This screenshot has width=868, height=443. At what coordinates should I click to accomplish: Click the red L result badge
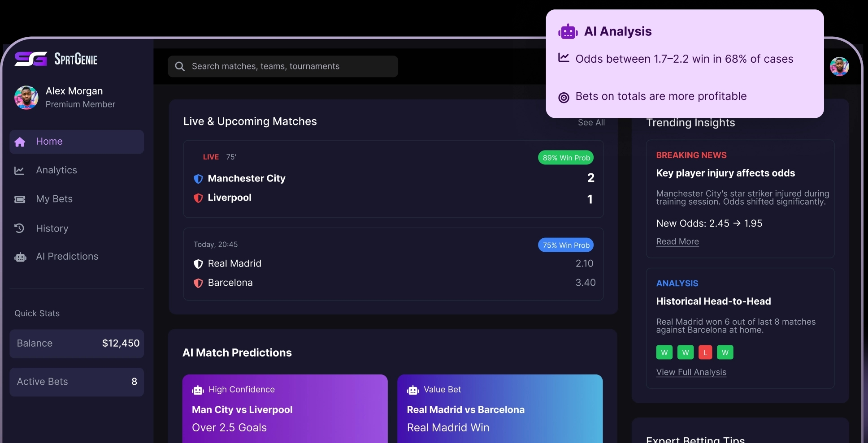[x=705, y=353]
